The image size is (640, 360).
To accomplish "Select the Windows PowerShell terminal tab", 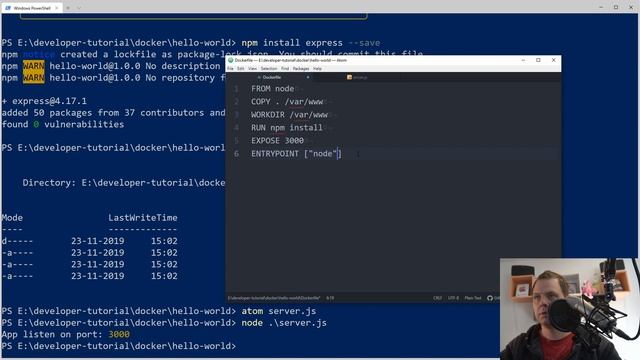I will point(32,8).
